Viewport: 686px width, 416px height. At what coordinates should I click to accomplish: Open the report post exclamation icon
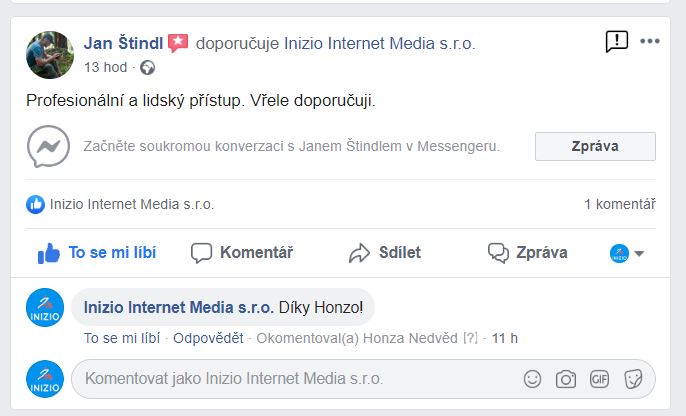tap(616, 42)
